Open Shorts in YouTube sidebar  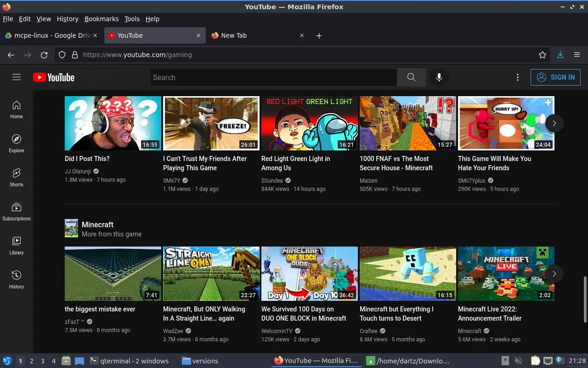point(17,178)
